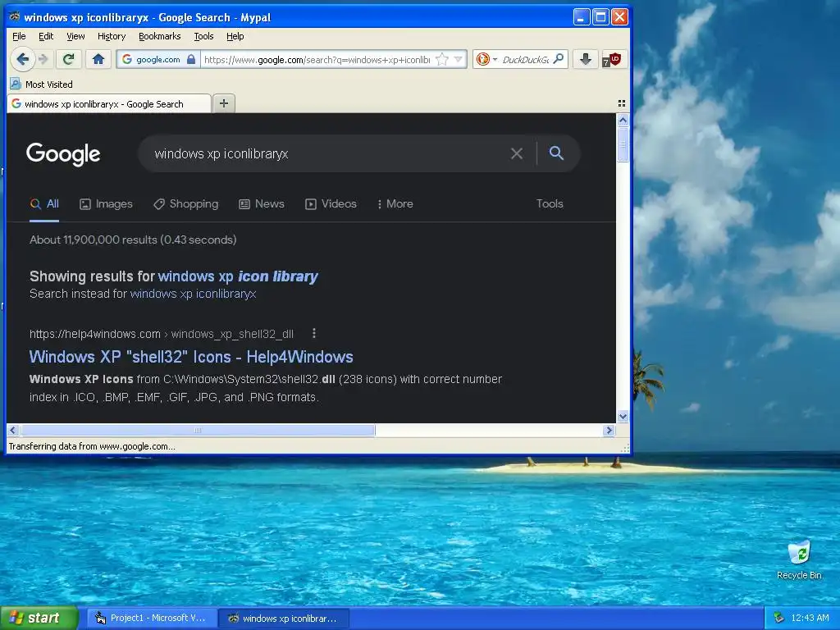Open the home page button
Viewport: 840px width, 630px height.
tap(98, 59)
